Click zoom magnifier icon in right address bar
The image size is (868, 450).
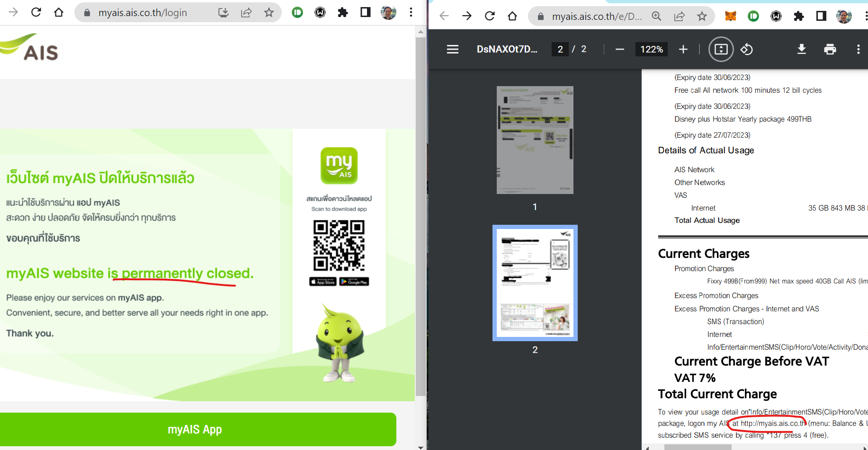tap(656, 16)
